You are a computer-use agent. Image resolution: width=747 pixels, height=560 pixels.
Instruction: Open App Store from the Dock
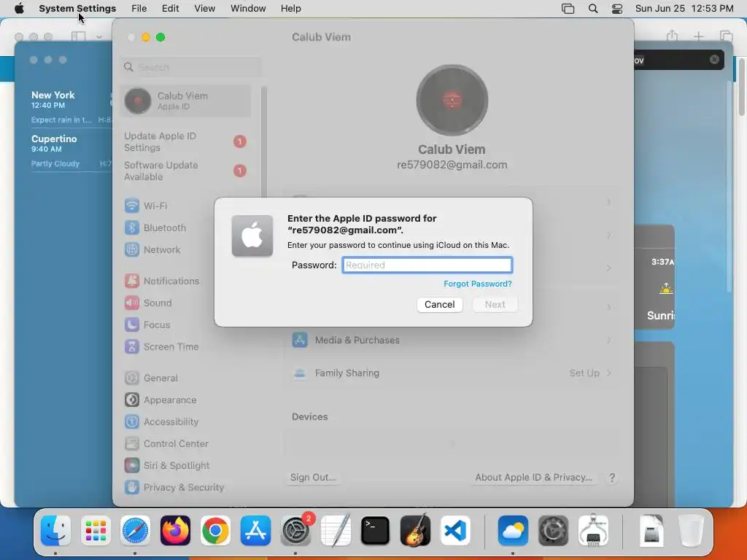(x=255, y=531)
